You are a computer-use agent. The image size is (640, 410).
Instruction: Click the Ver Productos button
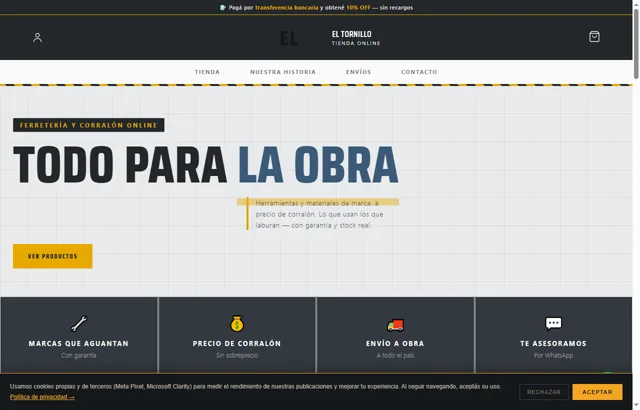[53, 256]
